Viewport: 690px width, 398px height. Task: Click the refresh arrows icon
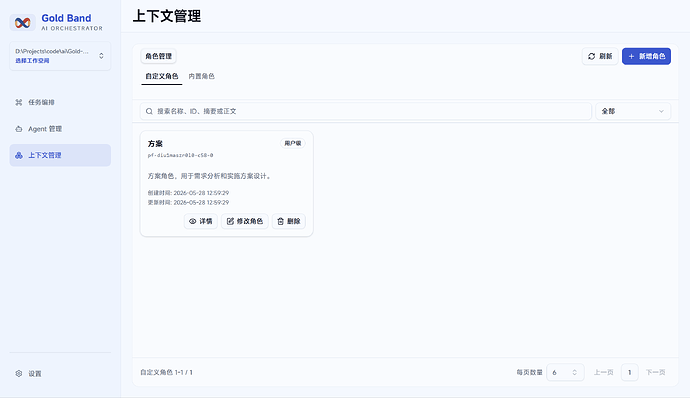pos(591,56)
